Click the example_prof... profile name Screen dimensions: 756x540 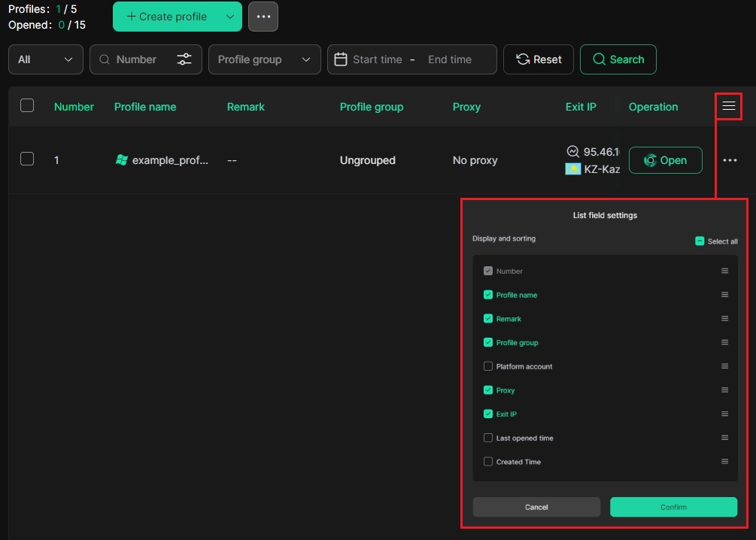coord(170,160)
